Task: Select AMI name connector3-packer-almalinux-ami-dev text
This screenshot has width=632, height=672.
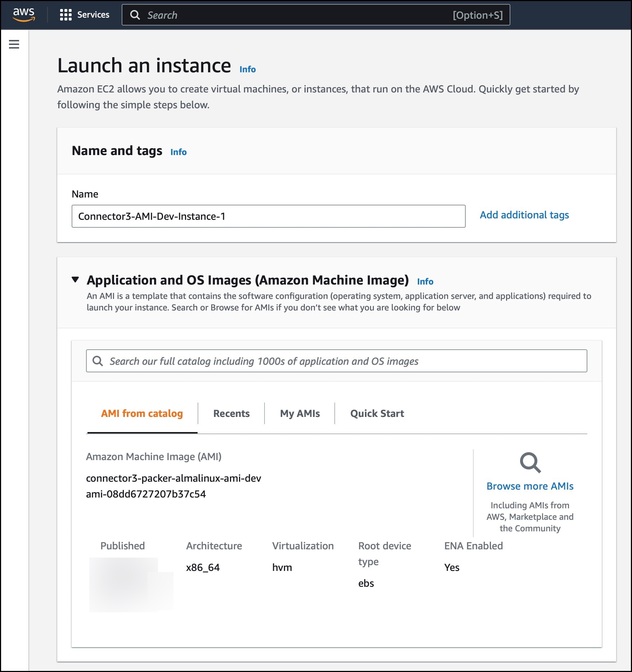Action: tap(173, 478)
